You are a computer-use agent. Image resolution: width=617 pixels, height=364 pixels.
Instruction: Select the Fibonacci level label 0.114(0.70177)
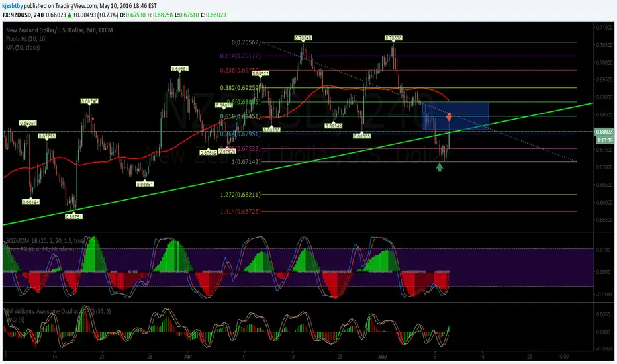240,56
